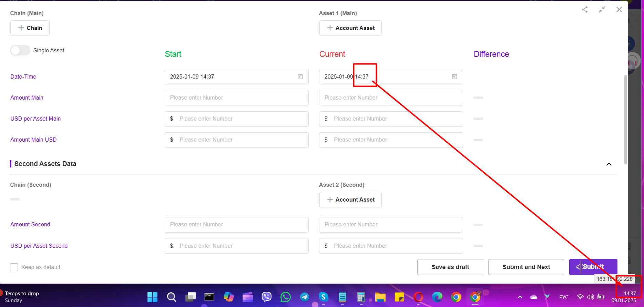Viewport: 644px width, 307px height.
Task: Open the Terminal app from the taskbar
Action: click(x=209, y=297)
